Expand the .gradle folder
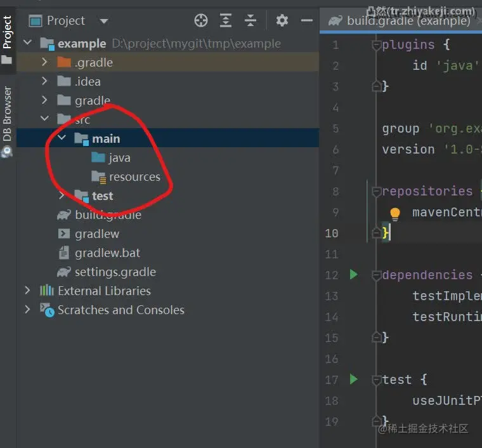Screen dimensions: 482x448 point(44,62)
